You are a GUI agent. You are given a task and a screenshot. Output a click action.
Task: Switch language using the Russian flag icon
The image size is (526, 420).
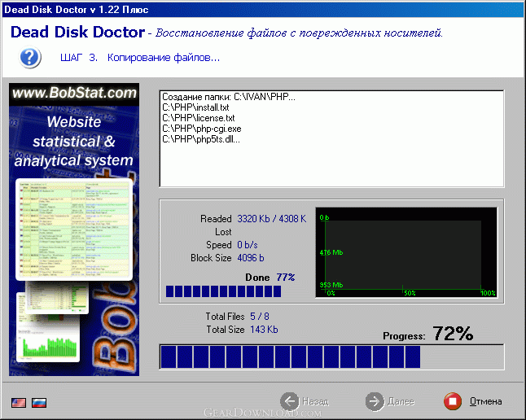click(39, 402)
